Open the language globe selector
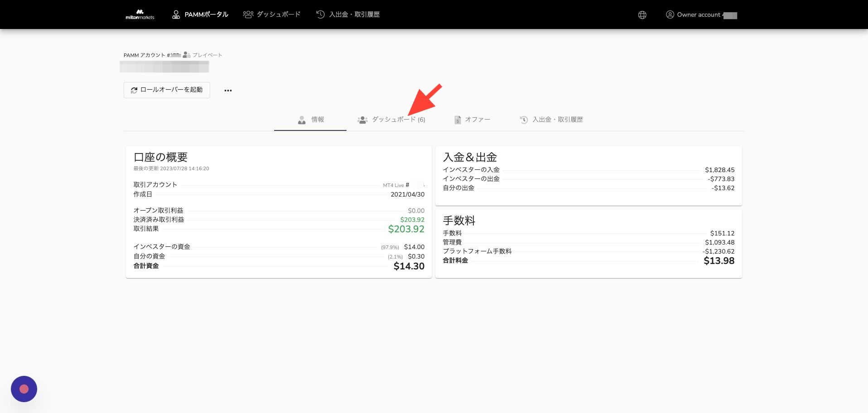 (642, 15)
